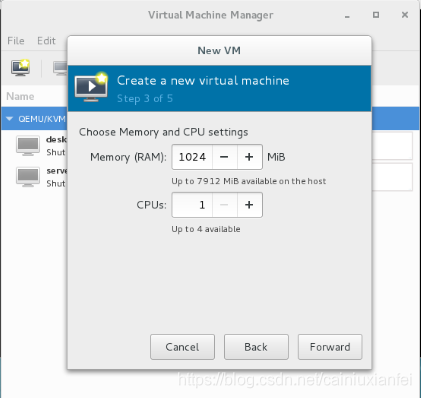Screen dimensions: 421x398
Task: Open the Edit menu in Virtual Machine Manager
Action: point(46,41)
